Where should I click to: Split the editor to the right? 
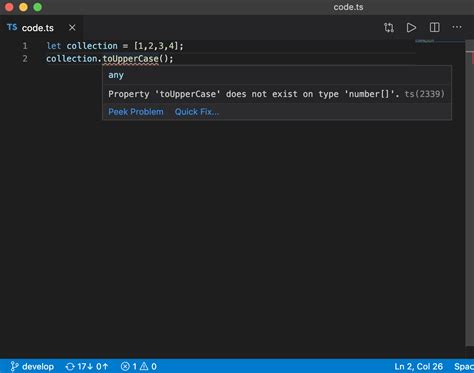point(434,27)
